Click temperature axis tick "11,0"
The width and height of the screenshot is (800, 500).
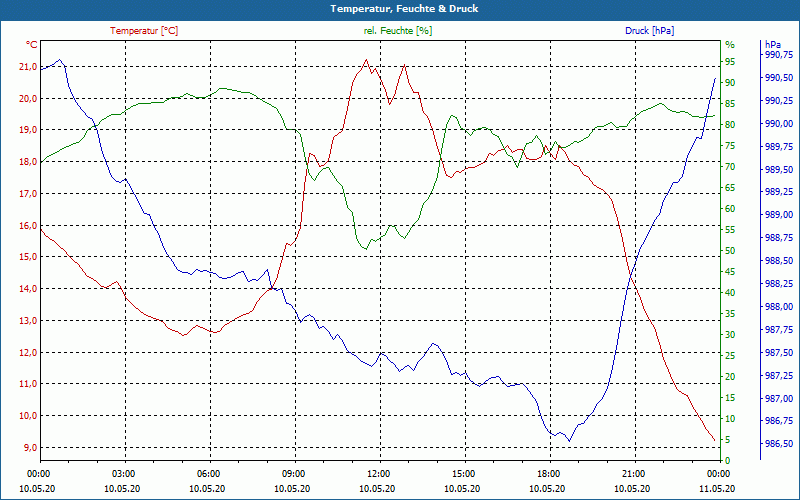coord(29,384)
